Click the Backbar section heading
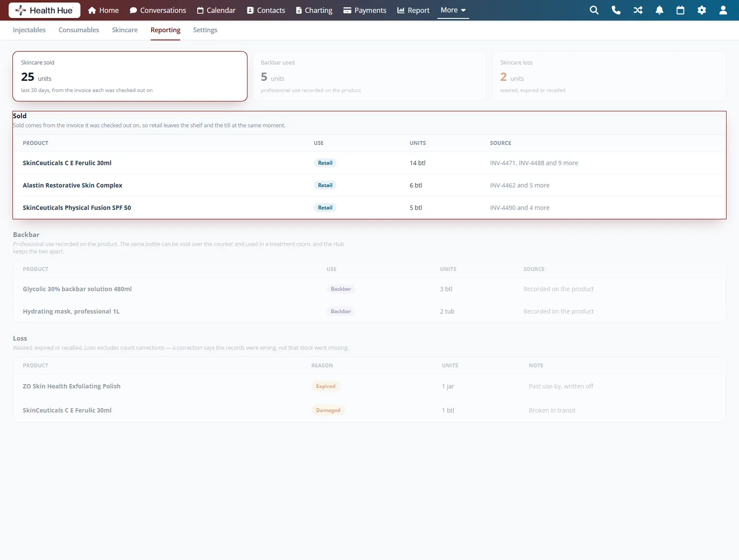This screenshot has width=739, height=560. [x=26, y=235]
